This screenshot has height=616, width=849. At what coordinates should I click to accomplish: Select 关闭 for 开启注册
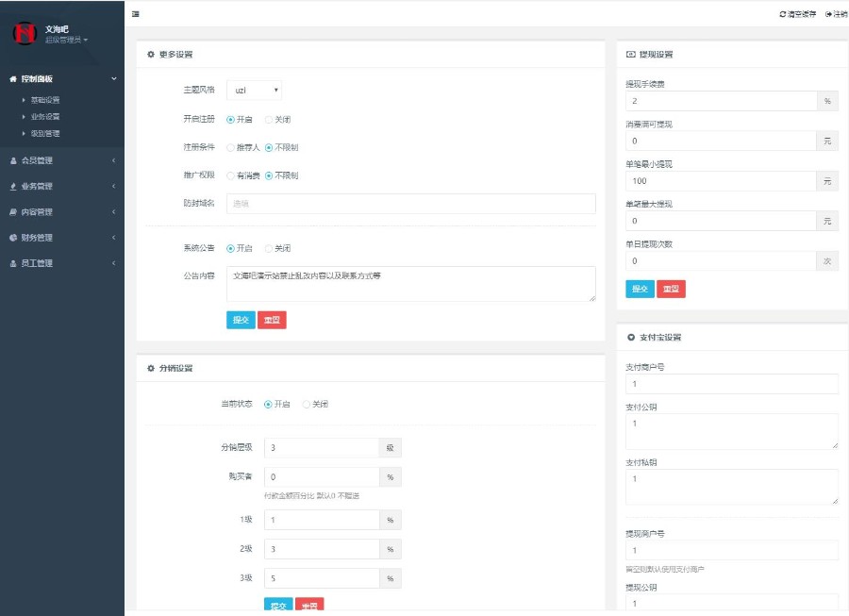point(269,120)
